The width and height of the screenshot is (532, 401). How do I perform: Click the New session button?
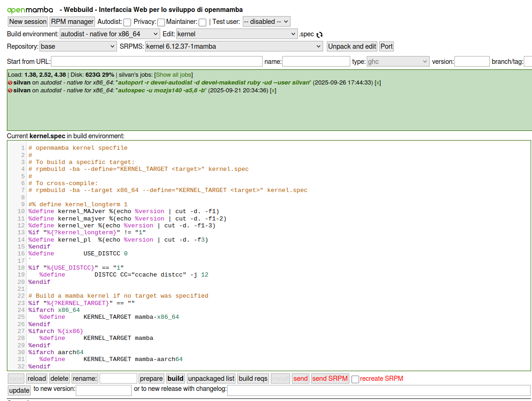tap(28, 22)
